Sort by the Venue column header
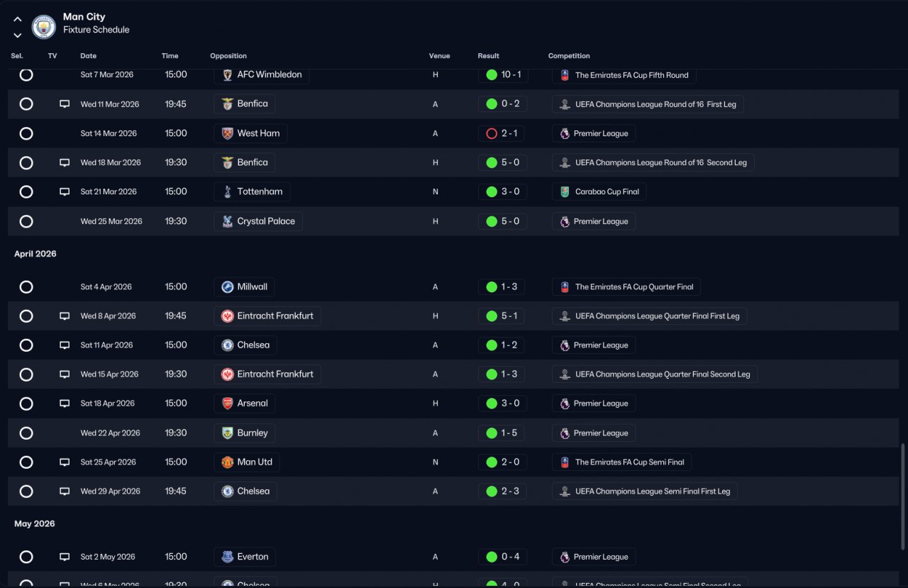Viewport: 908px width, 588px height. (x=439, y=56)
